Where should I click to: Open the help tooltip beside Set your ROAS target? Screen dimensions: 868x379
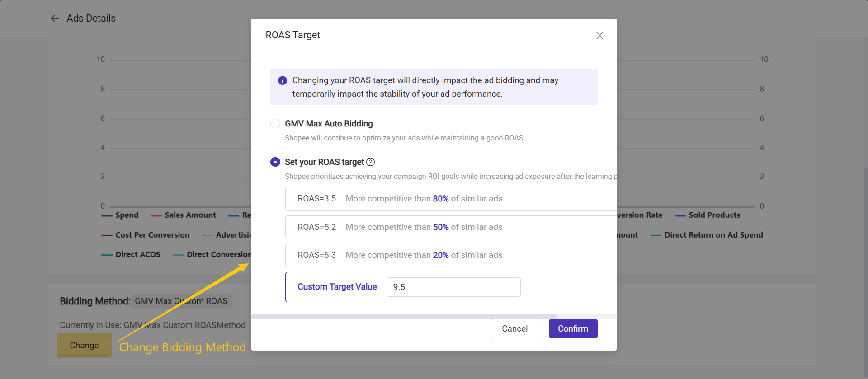(x=371, y=162)
